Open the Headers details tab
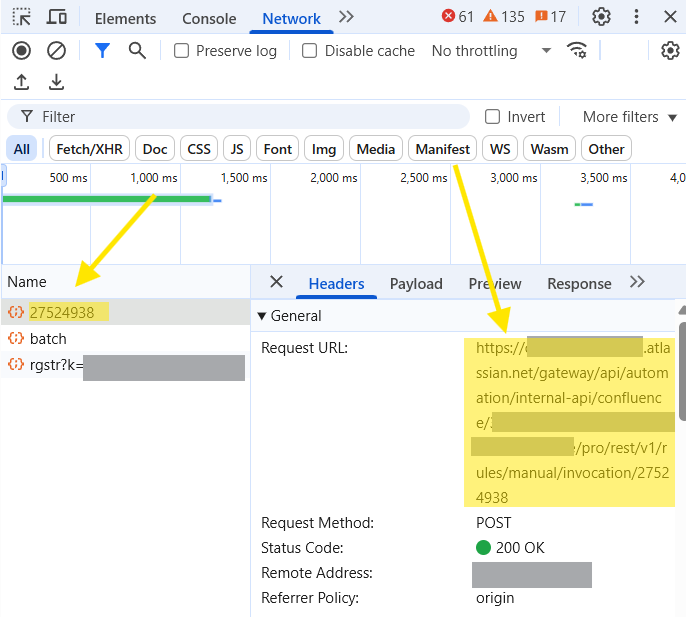The height and width of the screenshot is (617, 686). point(336,284)
